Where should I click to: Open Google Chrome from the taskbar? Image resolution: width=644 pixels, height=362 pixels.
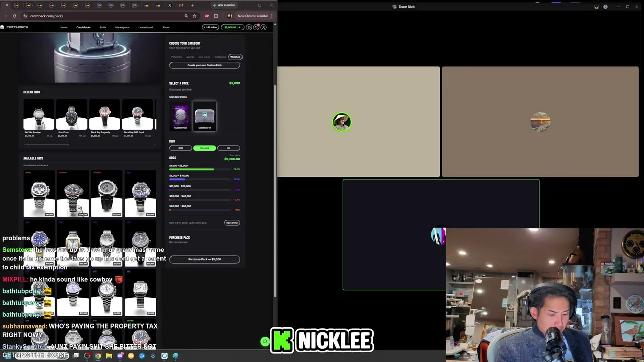pyautogui.click(x=98, y=356)
